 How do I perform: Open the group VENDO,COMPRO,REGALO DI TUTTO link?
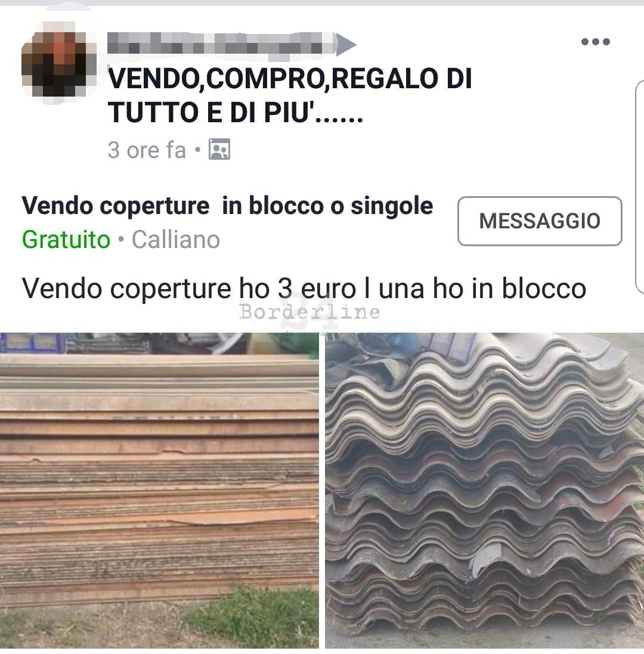point(289,95)
